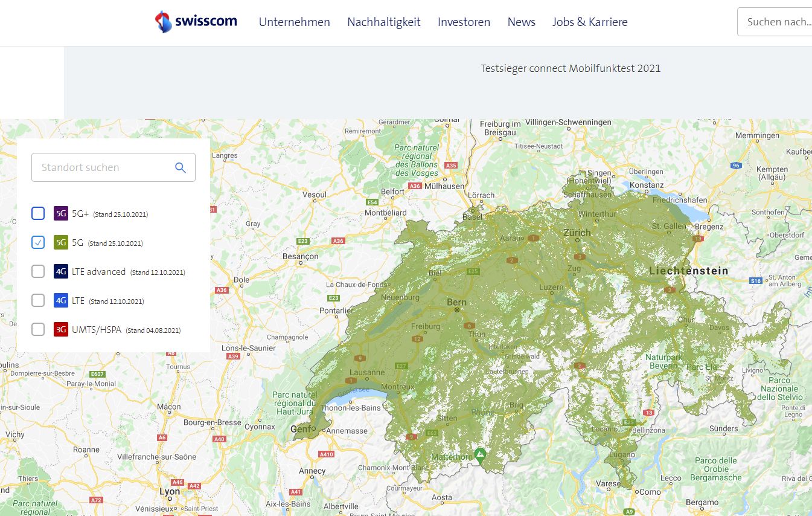This screenshot has width=812, height=516.
Task: Click the magnifier search icon in Standort field
Action: point(180,167)
